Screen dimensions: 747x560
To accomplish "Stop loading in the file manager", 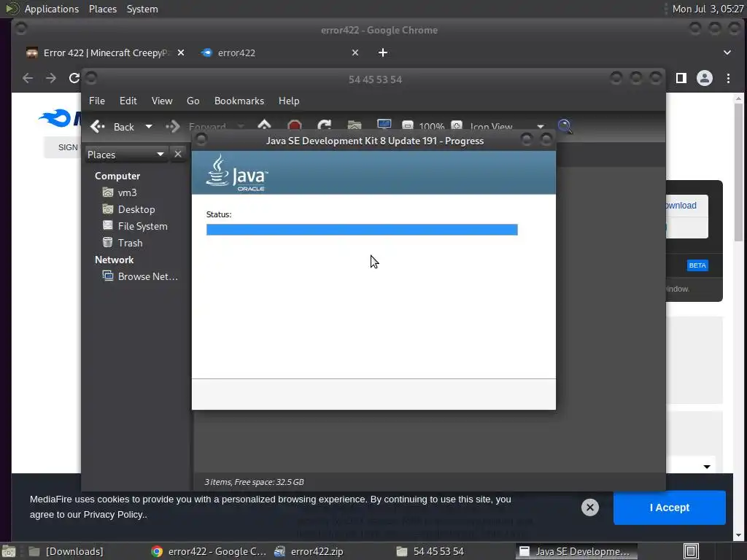I will (295, 125).
